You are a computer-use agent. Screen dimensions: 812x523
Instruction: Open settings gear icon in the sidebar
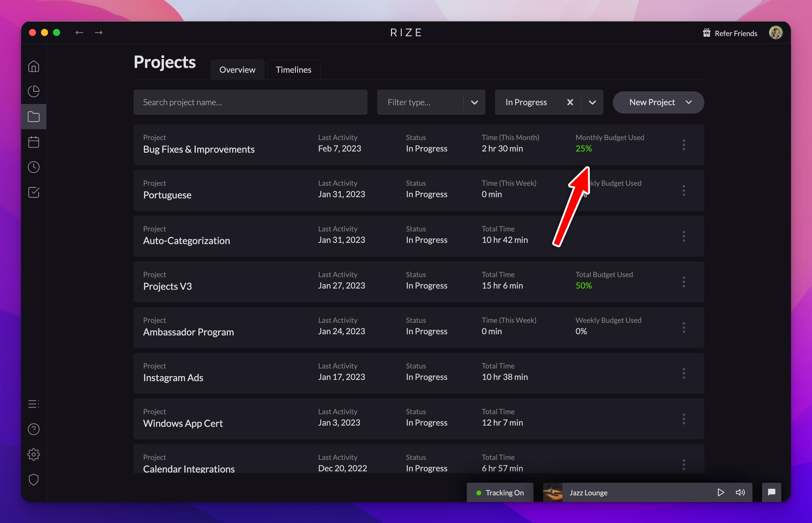coord(34,454)
